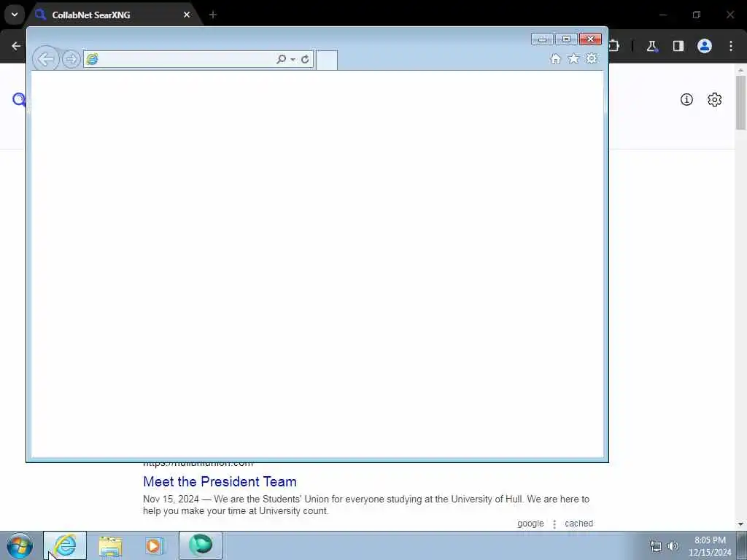747x560 pixels.
Task: Open the Tools gear in Internet Explorer
Action: (x=591, y=58)
